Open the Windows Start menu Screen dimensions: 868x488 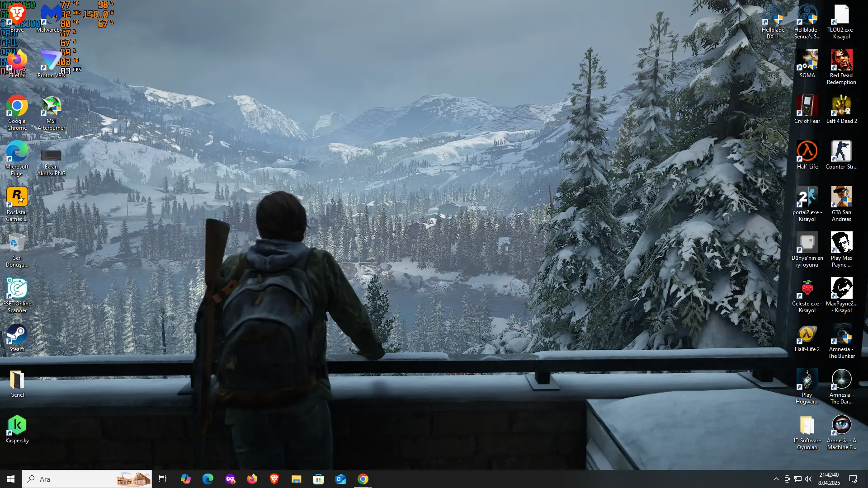click(11, 479)
